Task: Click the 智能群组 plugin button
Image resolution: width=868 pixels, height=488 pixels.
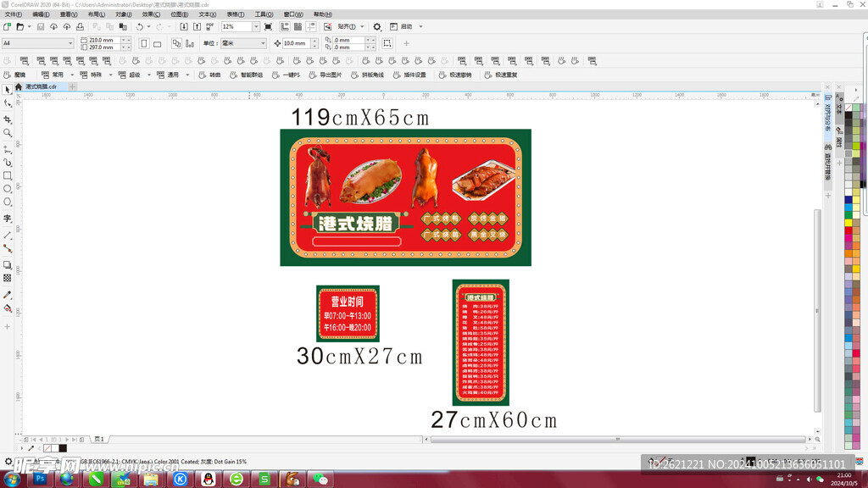Action: [251, 75]
